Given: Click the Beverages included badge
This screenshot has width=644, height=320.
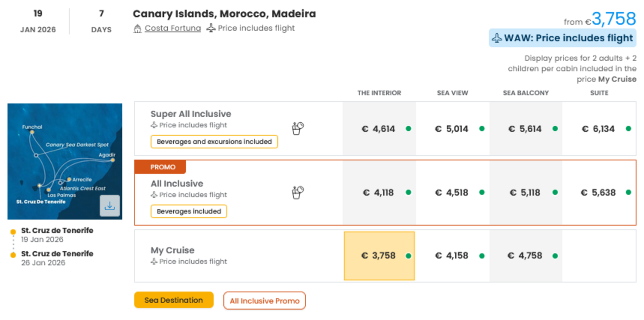Looking at the screenshot, I should tap(189, 211).
